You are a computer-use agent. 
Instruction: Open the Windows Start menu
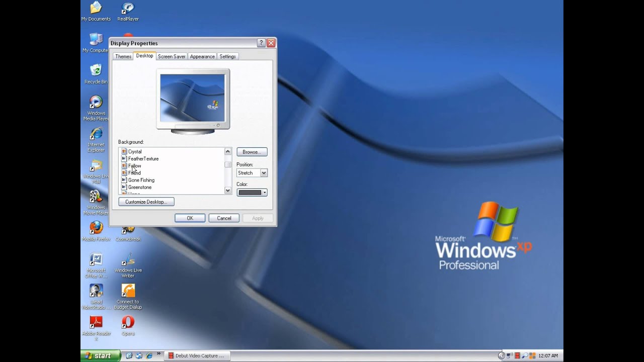click(x=100, y=355)
